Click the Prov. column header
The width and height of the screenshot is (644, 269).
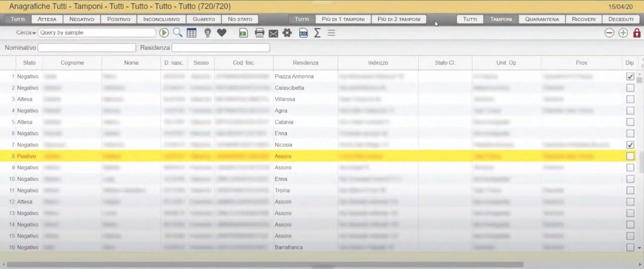tap(582, 63)
